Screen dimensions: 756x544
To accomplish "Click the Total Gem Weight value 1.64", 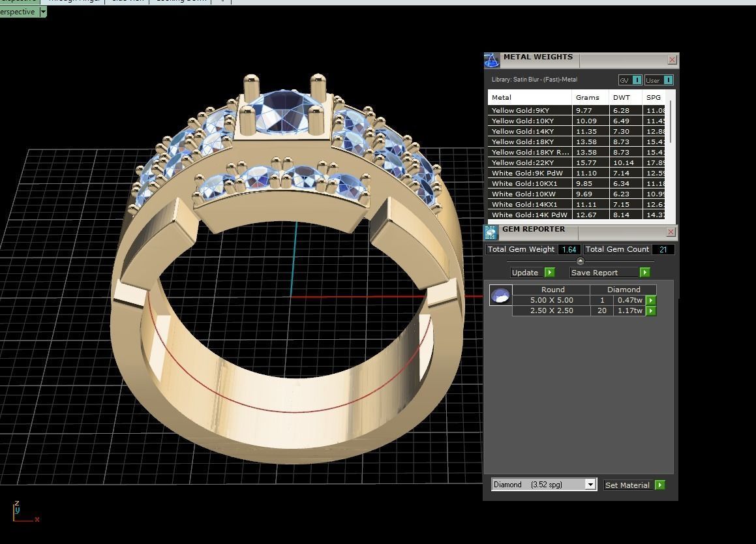I will [x=569, y=249].
